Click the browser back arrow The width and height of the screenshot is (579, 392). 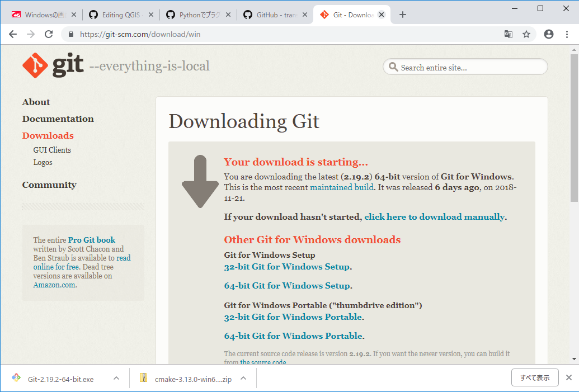[13, 34]
